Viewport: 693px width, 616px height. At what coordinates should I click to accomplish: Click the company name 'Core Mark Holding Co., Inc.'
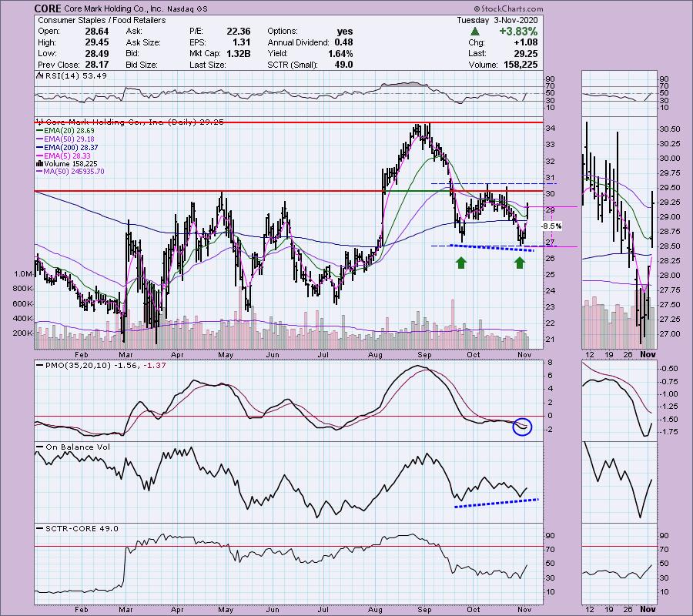coord(112,8)
